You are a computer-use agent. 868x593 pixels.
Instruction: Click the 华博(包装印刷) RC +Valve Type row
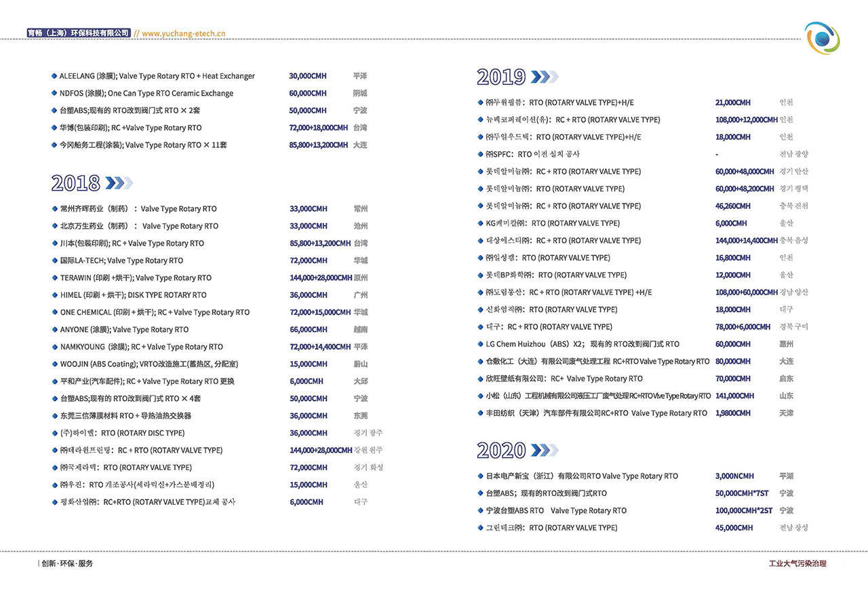click(127, 128)
